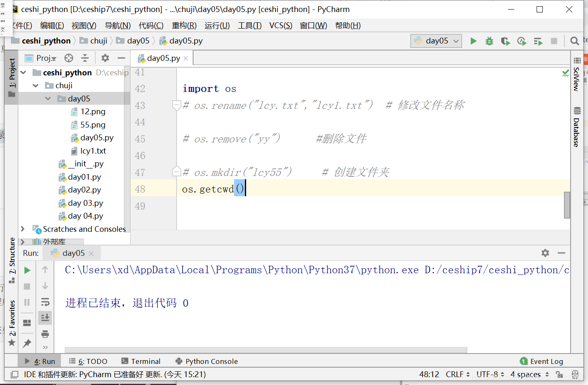
Task: Run with coverage icon in toolbar
Action: coord(505,41)
